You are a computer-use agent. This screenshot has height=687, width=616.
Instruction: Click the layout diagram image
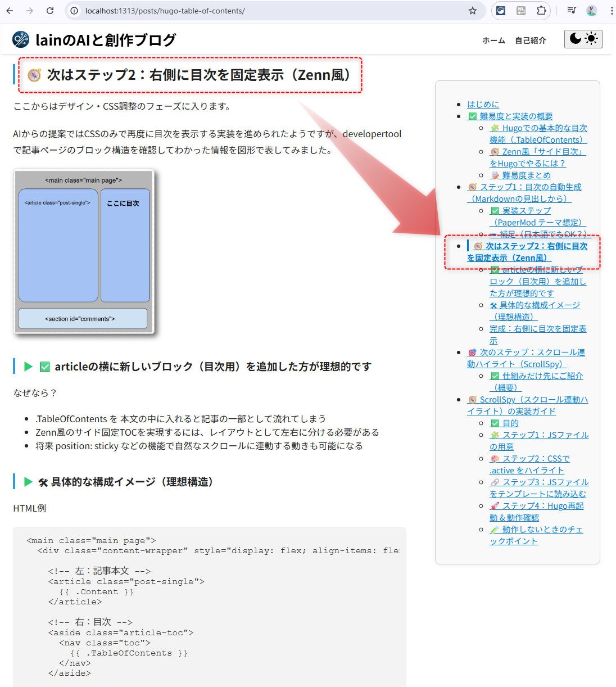84,251
